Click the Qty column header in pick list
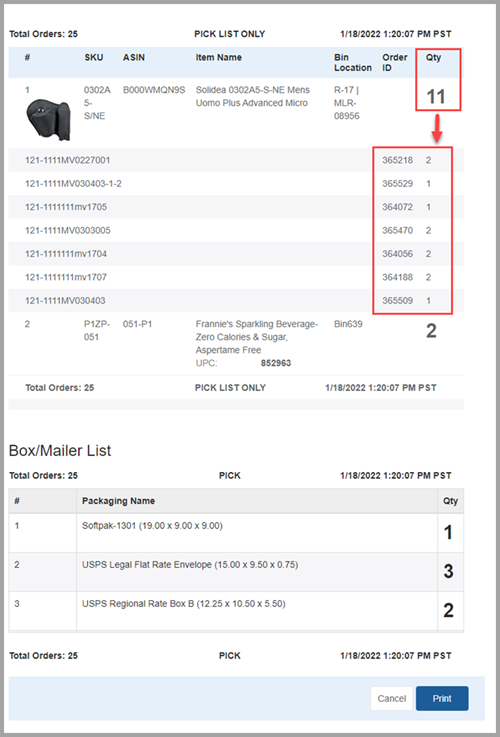This screenshot has width=500, height=737. [x=433, y=59]
